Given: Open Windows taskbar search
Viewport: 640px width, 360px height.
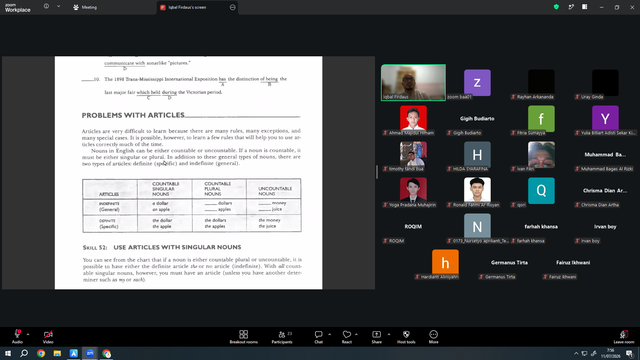Looking at the screenshot, I should point(24,353).
